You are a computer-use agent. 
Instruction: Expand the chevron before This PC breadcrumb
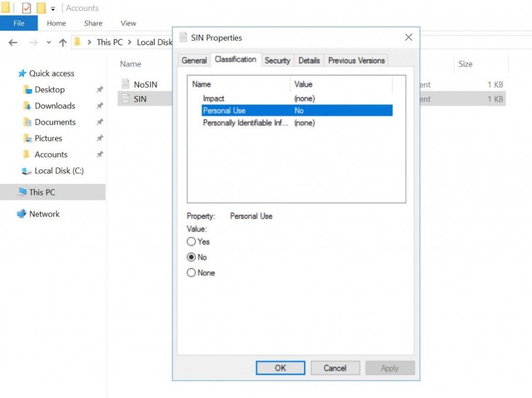click(x=89, y=42)
